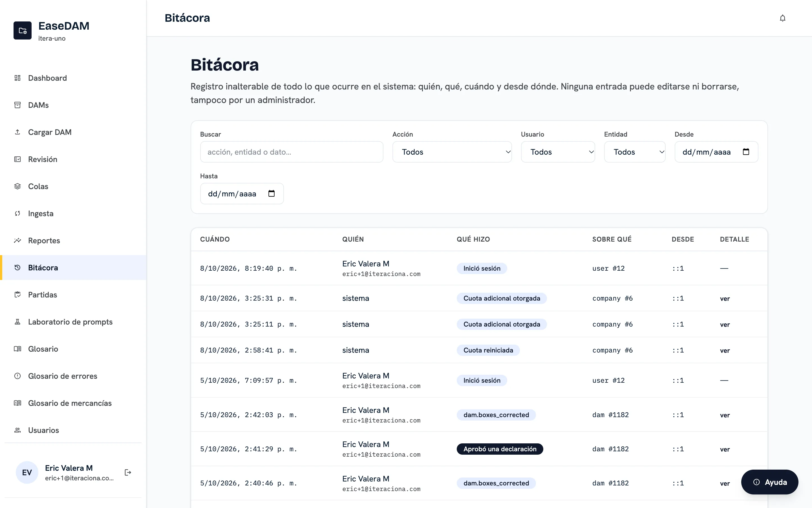Open the Bitácora menu item
This screenshot has width=812, height=508.
(x=73, y=268)
